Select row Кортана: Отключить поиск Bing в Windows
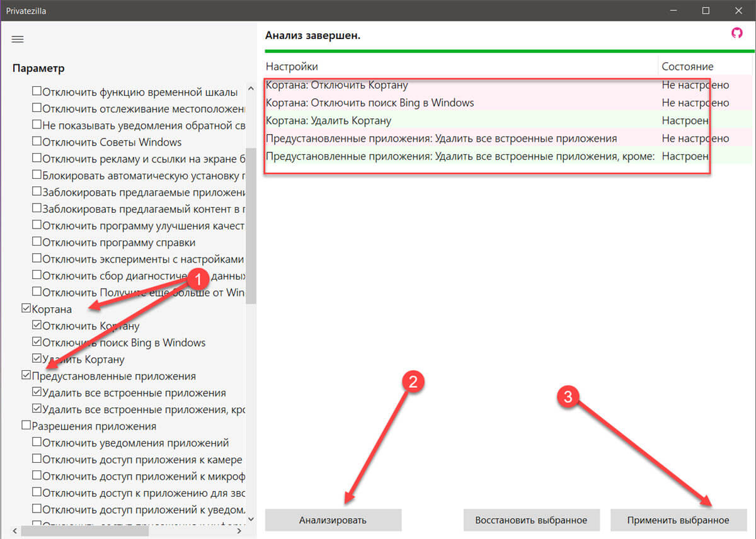Viewport: 756px width, 539px height. coord(508,103)
